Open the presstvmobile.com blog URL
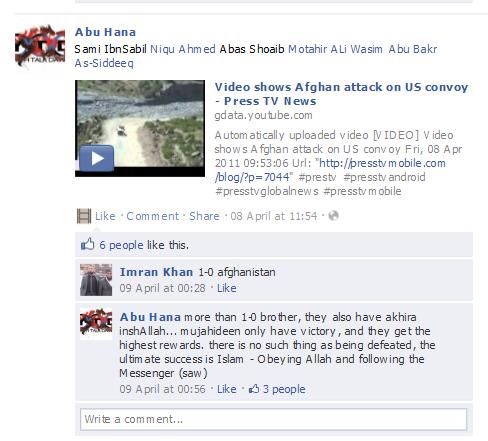The image size is (488, 441). (x=330, y=170)
